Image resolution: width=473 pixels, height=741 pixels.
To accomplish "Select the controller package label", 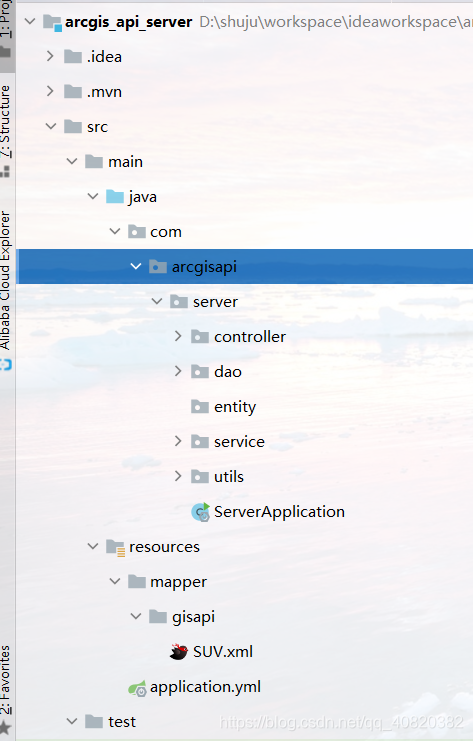I will click(x=250, y=336).
